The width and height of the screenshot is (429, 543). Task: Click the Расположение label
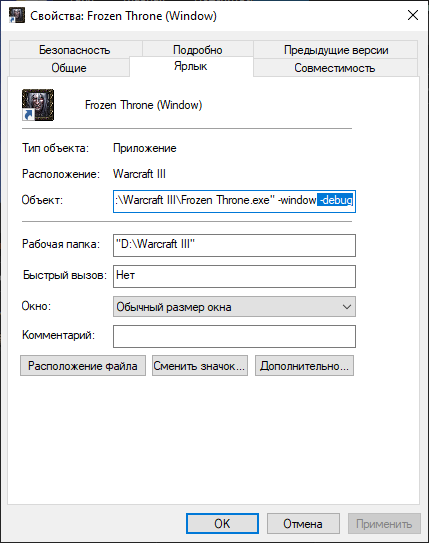coord(61,174)
